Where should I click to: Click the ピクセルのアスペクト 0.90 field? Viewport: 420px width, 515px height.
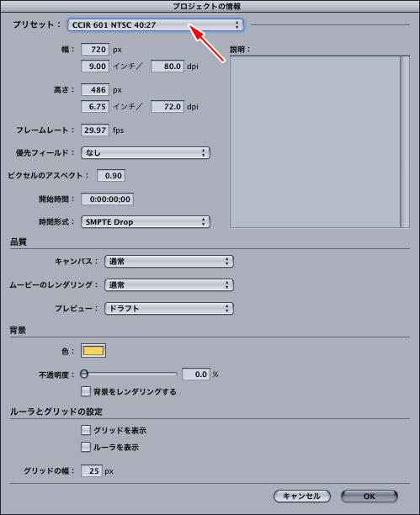(x=111, y=175)
